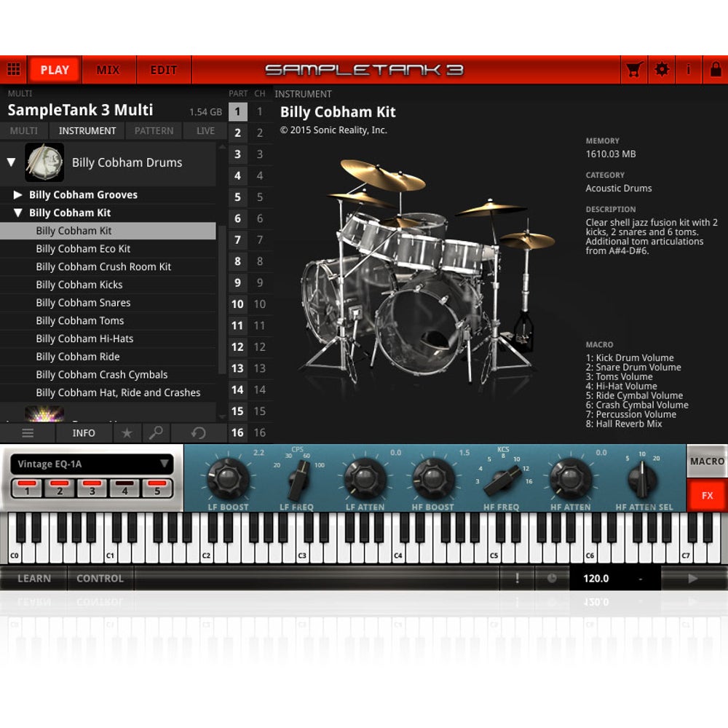Select Billy Cobham Toms

click(x=108, y=320)
